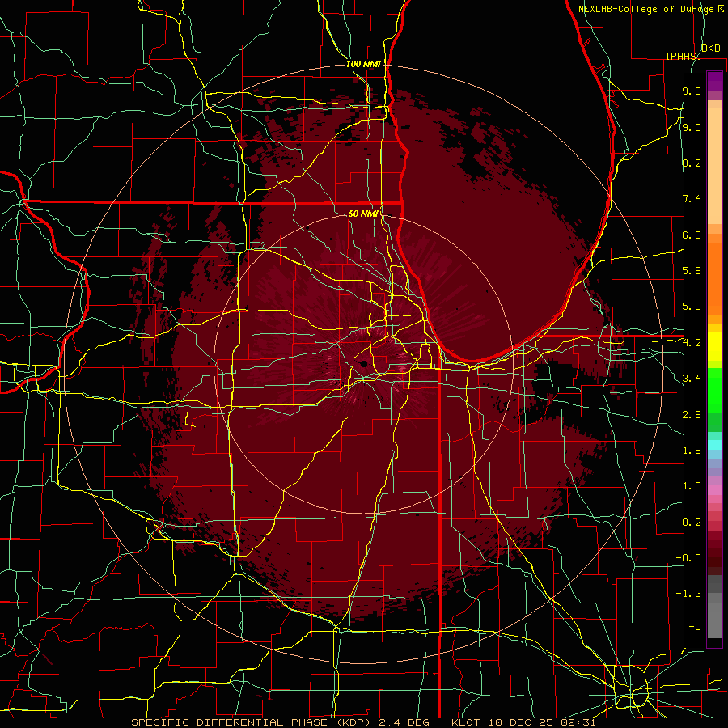Click the 7.4 scale value
Image resolution: width=728 pixels, height=728 pixels.
pos(692,199)
